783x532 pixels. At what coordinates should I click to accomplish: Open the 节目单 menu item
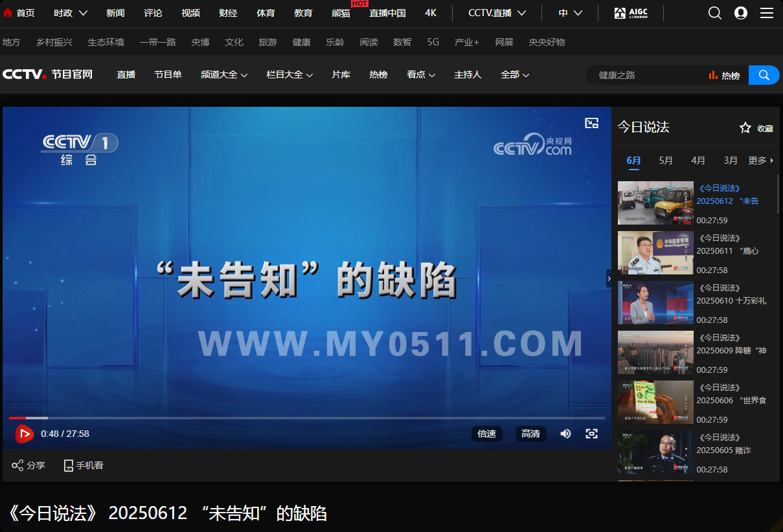click(x=168, y=75)
